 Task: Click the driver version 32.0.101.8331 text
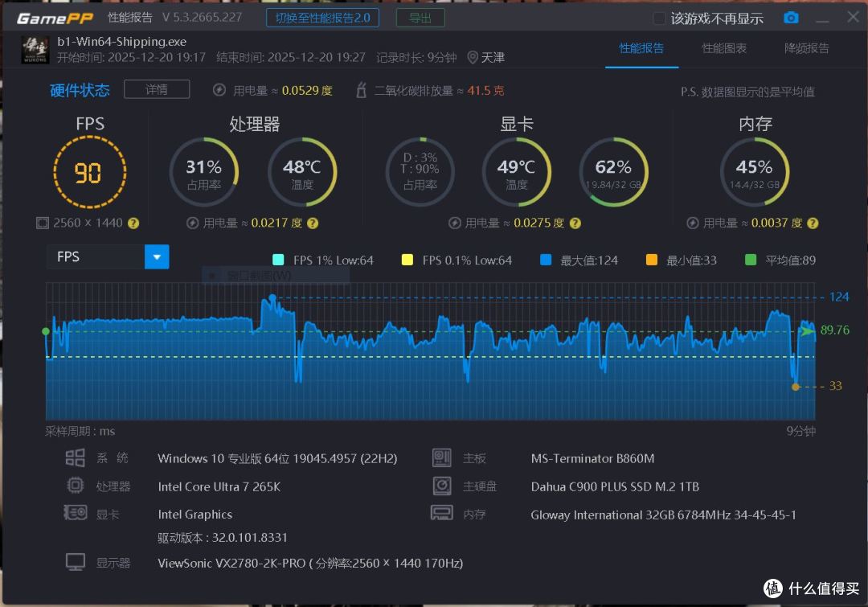223,538
